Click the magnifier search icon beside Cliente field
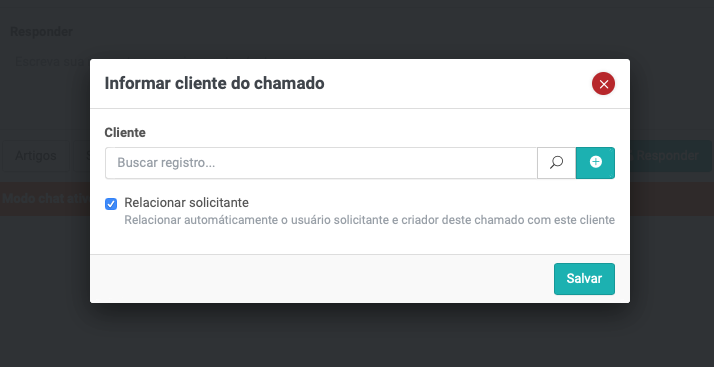The height and width of the screenshot is (367, 714). click(x=556, y=163)
